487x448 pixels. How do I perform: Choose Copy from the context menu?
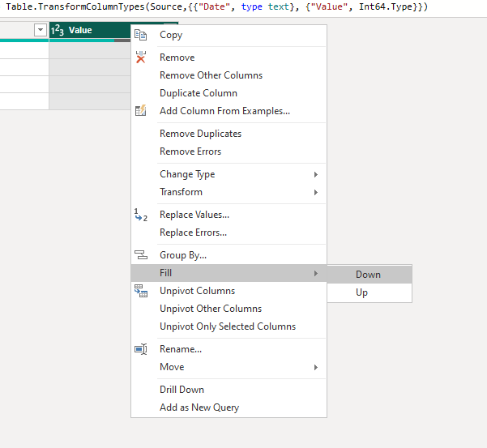[x=229, y=35]
